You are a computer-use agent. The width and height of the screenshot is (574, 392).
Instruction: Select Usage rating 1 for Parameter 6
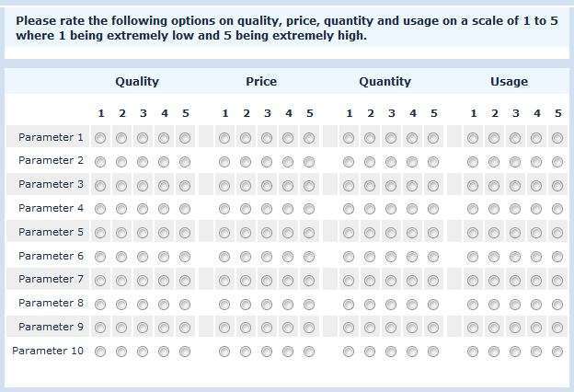(473, 257)
